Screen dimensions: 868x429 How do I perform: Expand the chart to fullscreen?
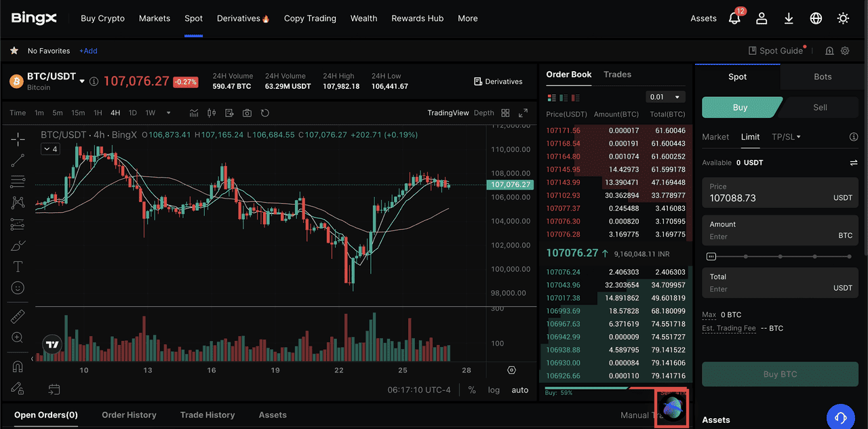[x=523, y=113]
